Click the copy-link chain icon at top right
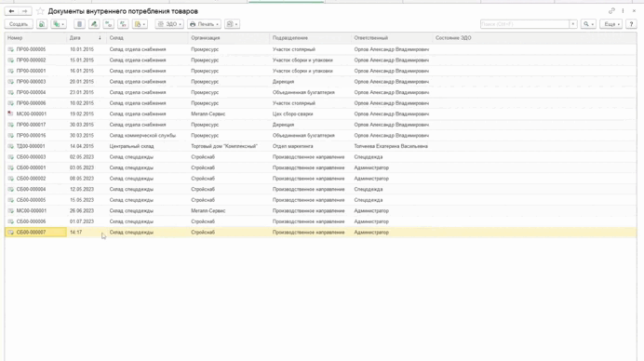 point(611,11)
